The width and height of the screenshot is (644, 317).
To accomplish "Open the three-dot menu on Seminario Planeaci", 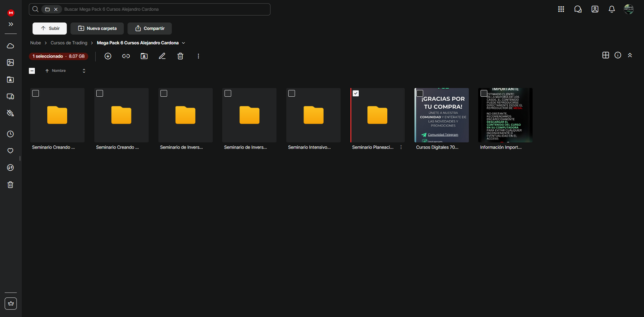I will [x=401, y=147].
